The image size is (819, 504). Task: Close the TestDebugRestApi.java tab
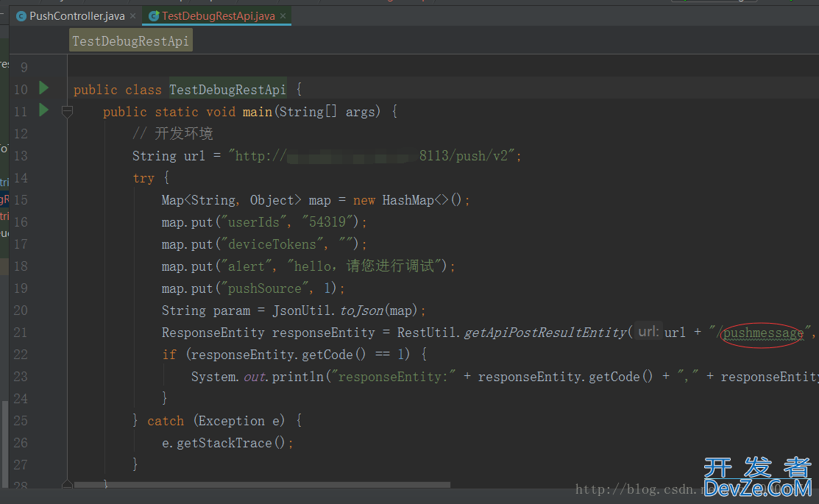[283, 16]
